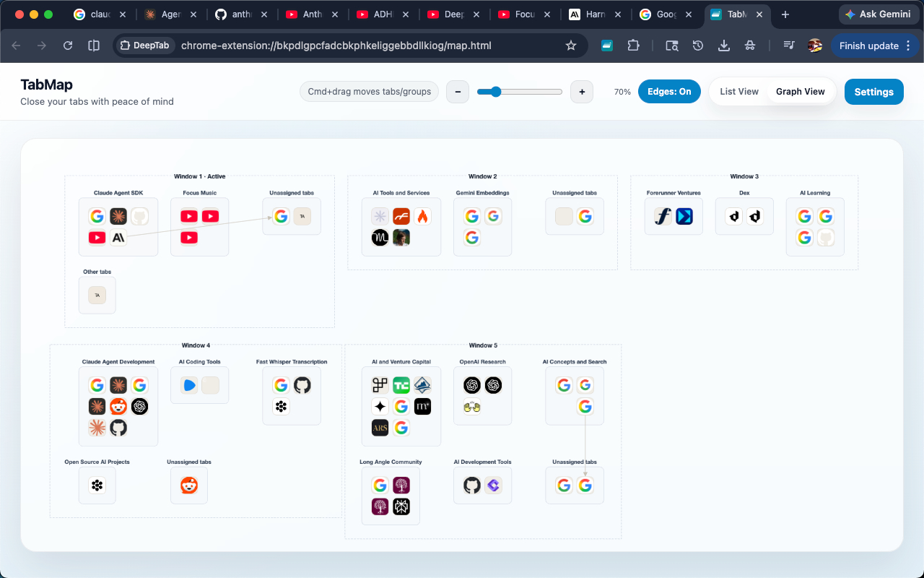The height and width of the screenshot is (578, 924).
Task: Switch to the anth GitHub browser tab
Action: tap(242, 14)
